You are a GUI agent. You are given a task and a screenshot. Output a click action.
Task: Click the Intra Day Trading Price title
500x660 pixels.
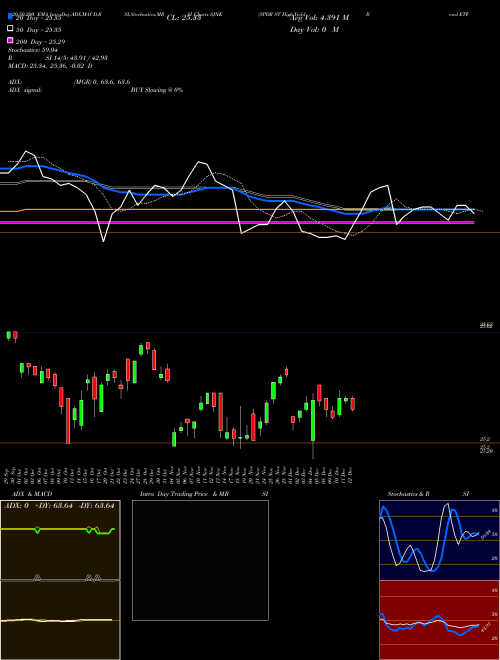pyautogui.click(x=174, y=494)
